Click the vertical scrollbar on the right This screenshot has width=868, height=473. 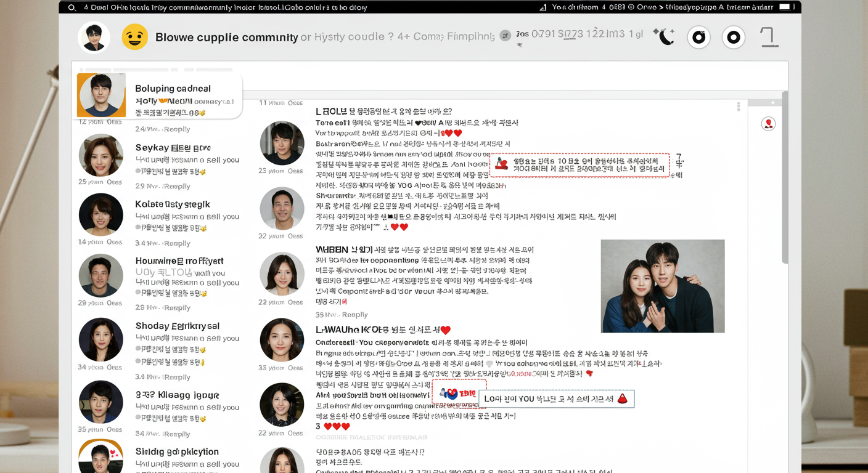pyautogui.click(x=785, y=179)
